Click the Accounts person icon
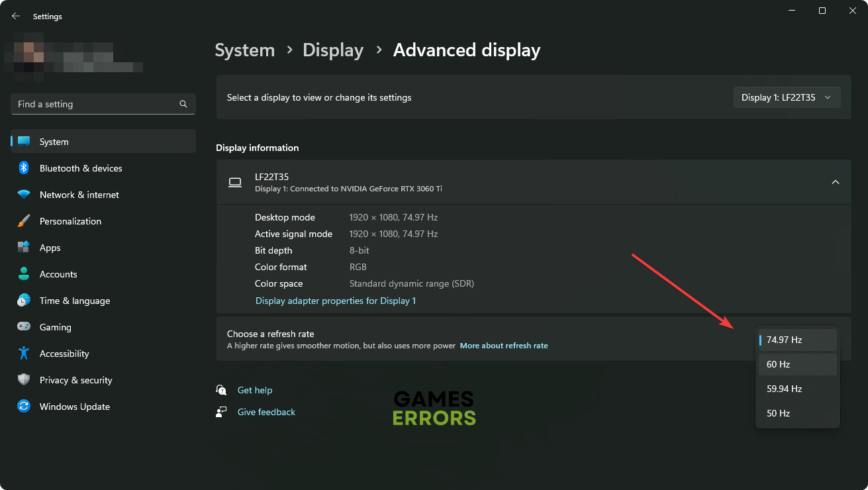The width and height of the screenshot is (868, 490). (x=24, y=273)
